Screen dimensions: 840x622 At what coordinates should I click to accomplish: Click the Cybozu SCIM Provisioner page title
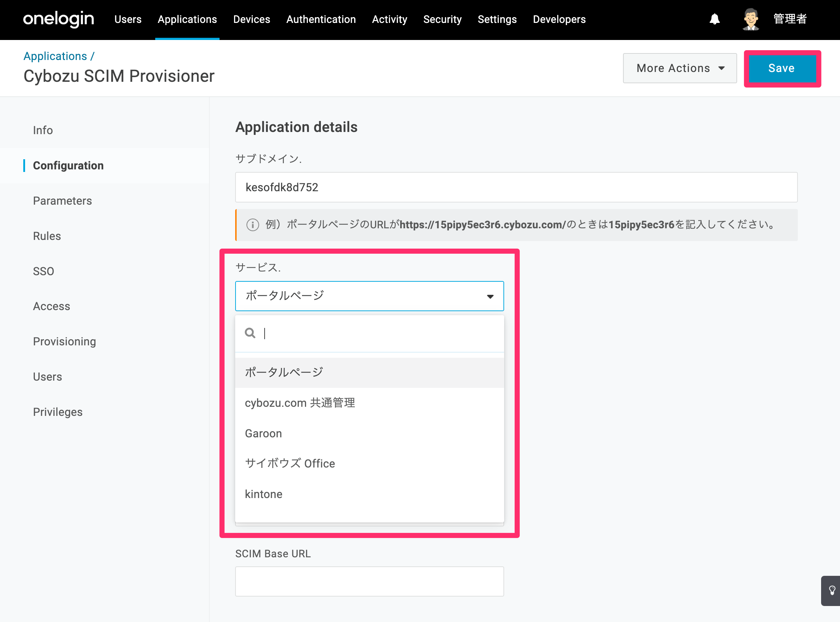click(x=119, y=76)
